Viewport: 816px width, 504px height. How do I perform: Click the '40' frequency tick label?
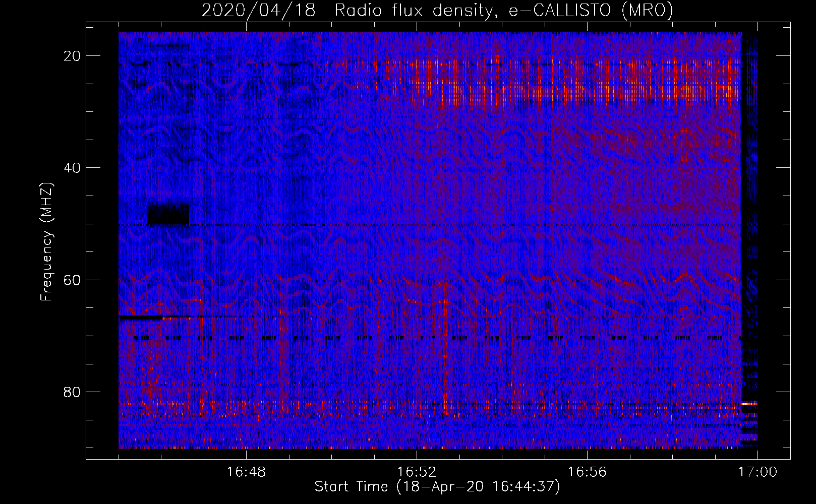tap(73, 168)
